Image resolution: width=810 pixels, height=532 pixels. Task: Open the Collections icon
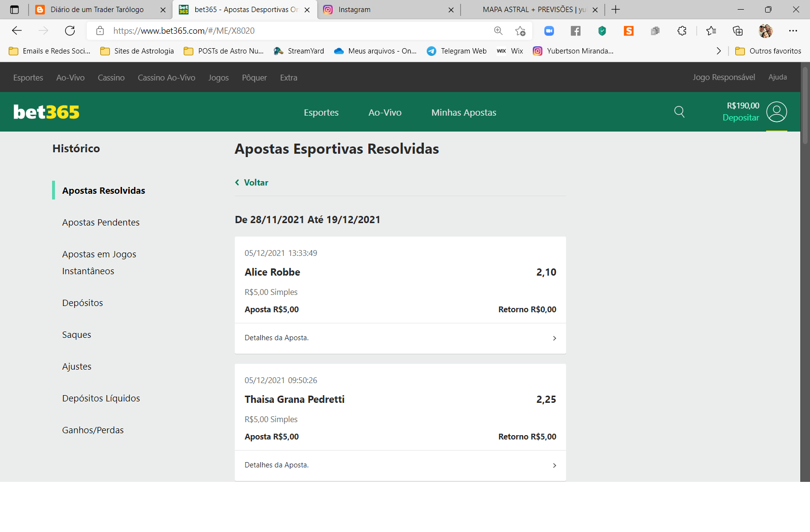point(738,31)
